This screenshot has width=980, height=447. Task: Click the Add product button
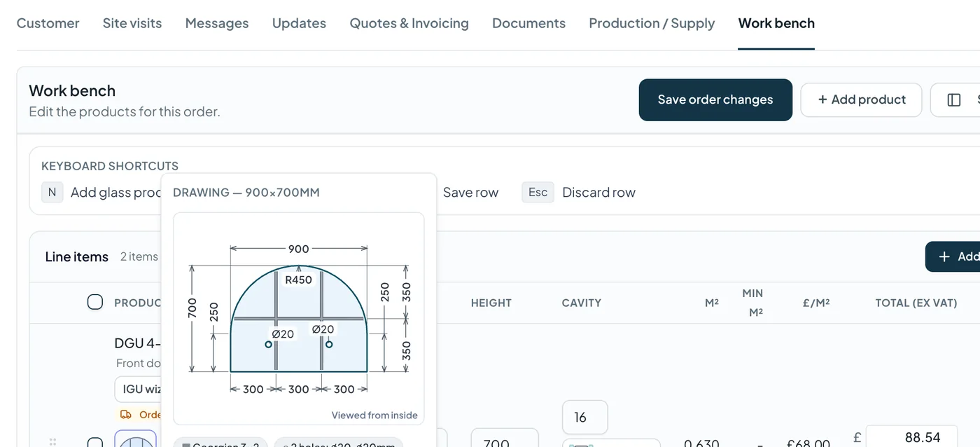pyautogui.click(x=862, y=99)
